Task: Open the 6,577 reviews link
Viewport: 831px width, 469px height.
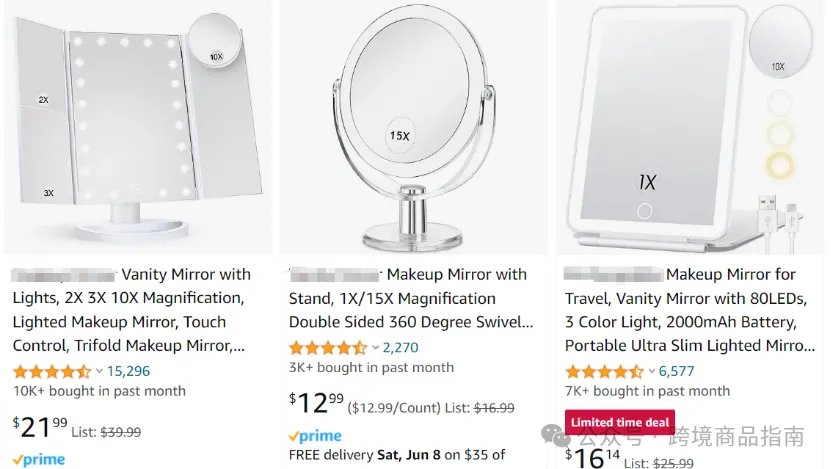Action: 676,371
